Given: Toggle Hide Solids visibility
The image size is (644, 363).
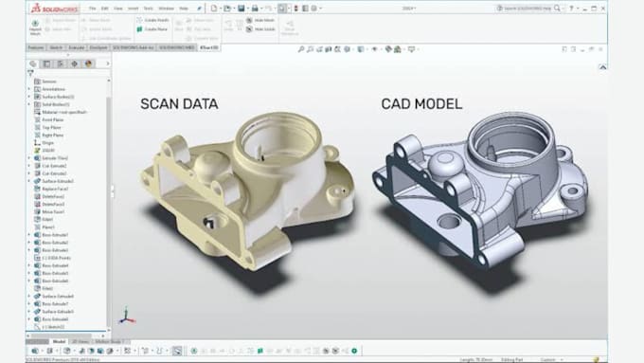Looking at the screenshot, I should 260,29.
